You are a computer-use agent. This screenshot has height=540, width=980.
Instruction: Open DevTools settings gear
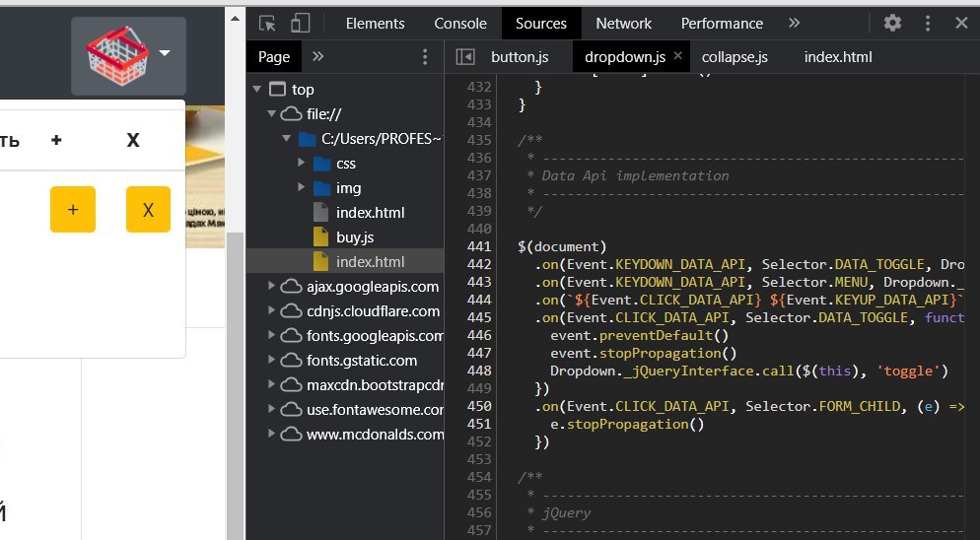(892, 23)
